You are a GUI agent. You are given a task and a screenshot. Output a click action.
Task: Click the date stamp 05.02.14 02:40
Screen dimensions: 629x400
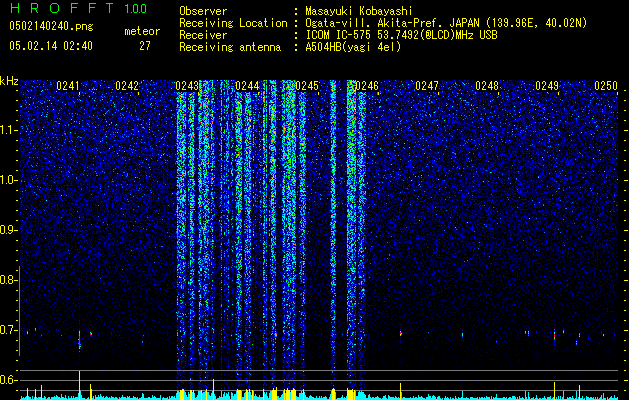click(x=51, y=46)
